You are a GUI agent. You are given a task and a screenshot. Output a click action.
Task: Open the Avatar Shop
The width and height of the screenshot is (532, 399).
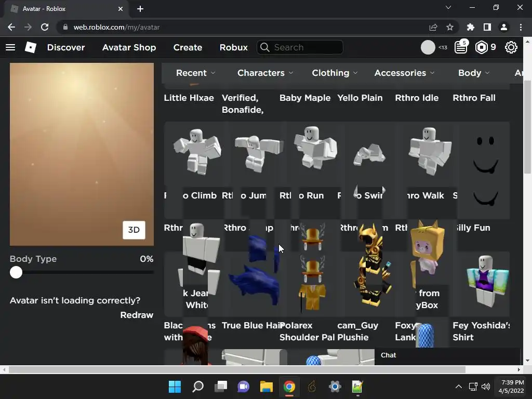click(129, 47)
